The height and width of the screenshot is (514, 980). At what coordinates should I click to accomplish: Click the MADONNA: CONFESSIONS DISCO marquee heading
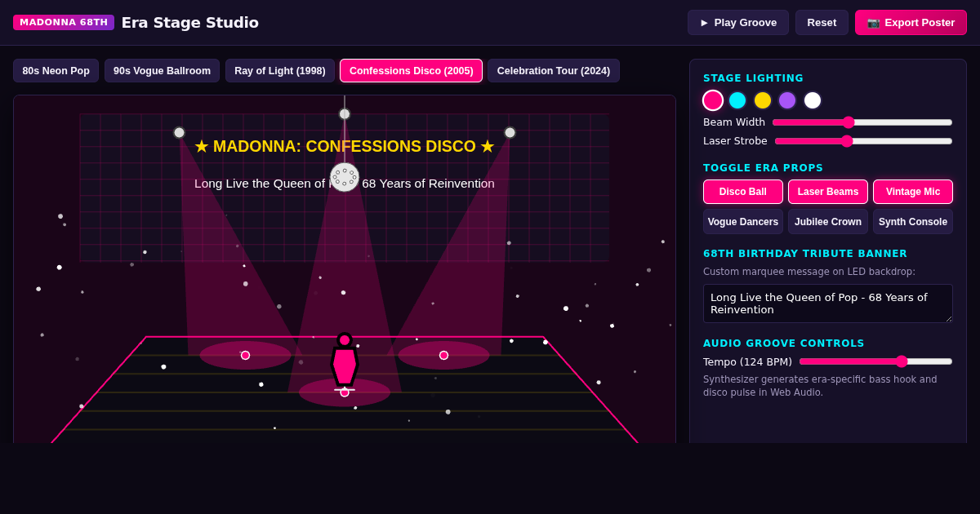click(345, 147)
